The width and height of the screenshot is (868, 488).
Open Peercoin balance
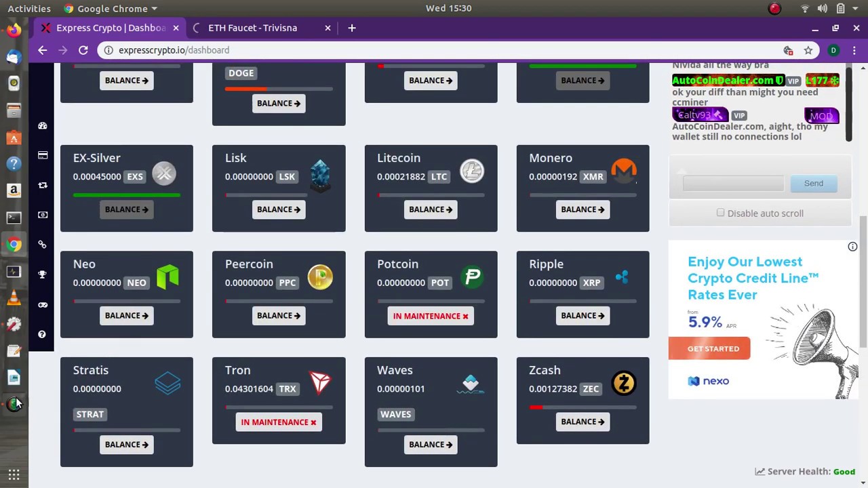(279, 315)
